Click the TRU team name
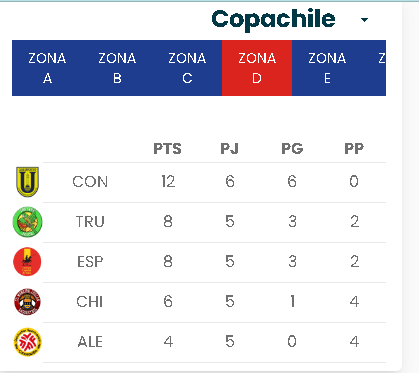 [x=90, y=222]
